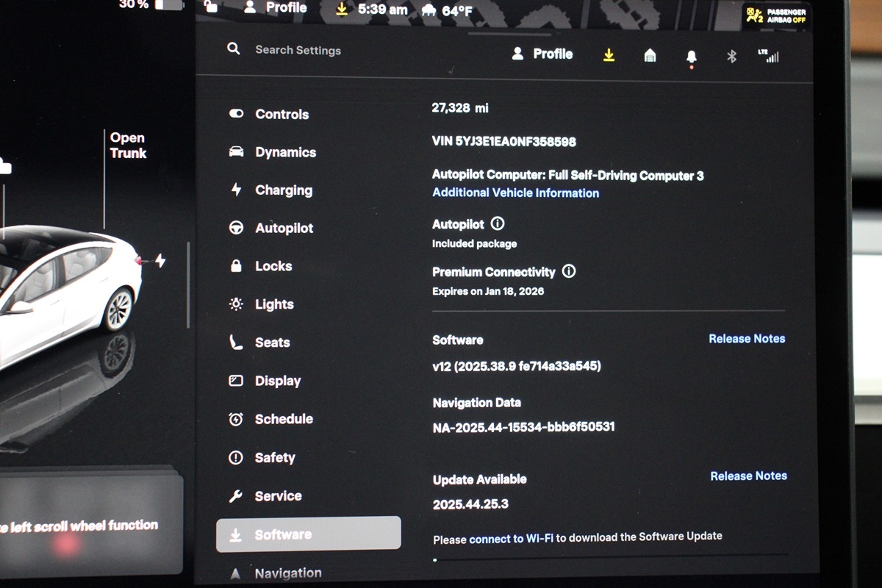Image resolution: width=882 pixels, height=588 pixels.
Task: Click the connect to Wi-Fi link
Action: click(511, 539)
